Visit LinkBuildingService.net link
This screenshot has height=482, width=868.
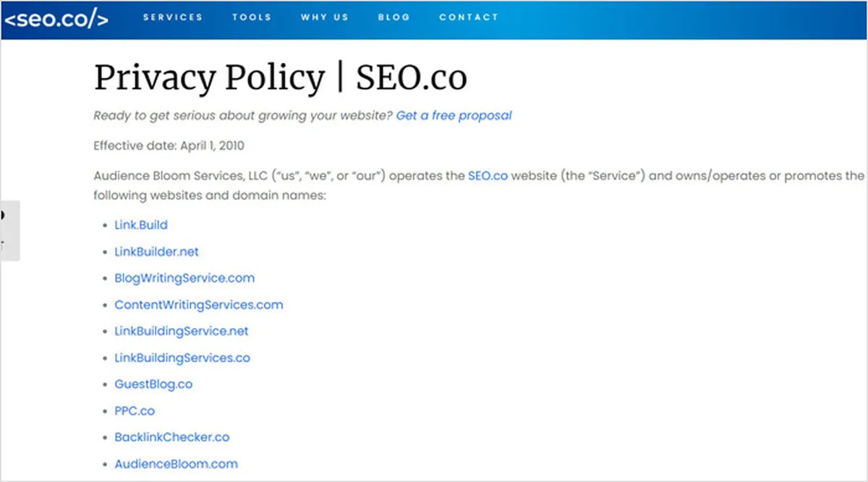(x=182, y=331)
